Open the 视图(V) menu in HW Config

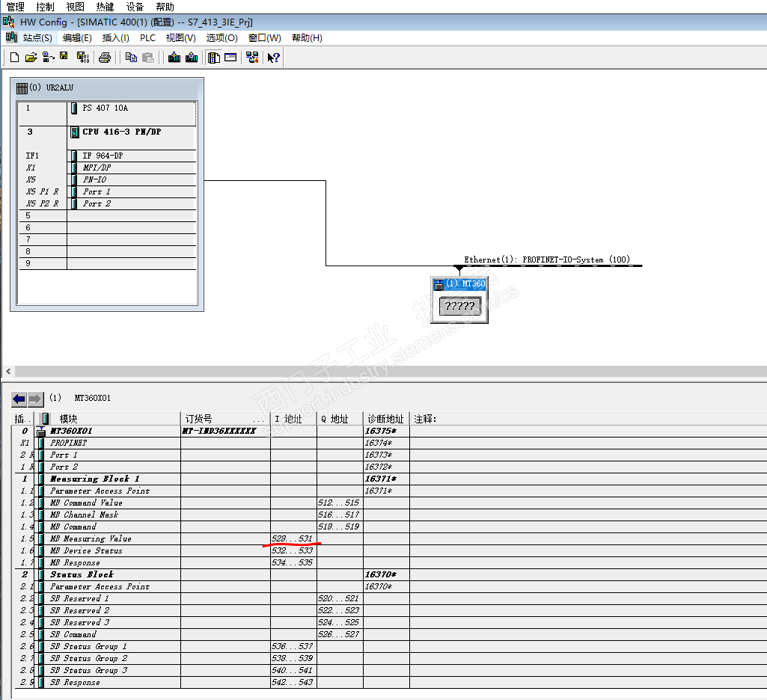pos(180,37)
